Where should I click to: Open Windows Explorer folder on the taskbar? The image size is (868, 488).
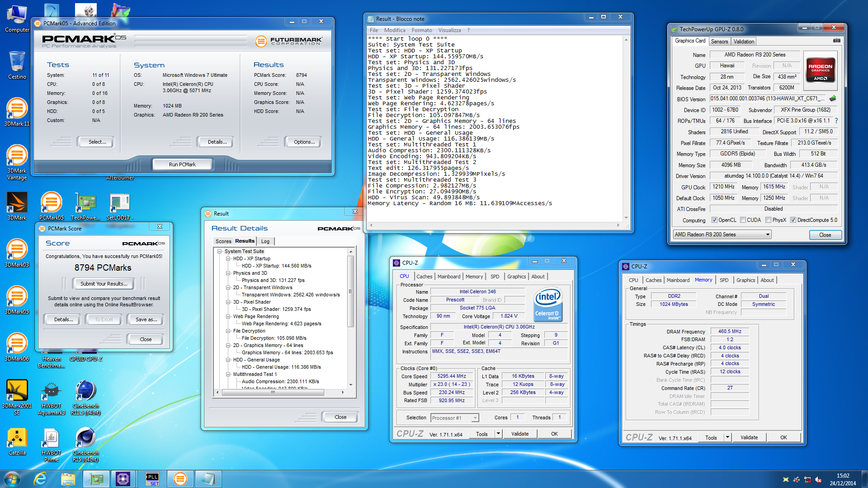[68, 479]
